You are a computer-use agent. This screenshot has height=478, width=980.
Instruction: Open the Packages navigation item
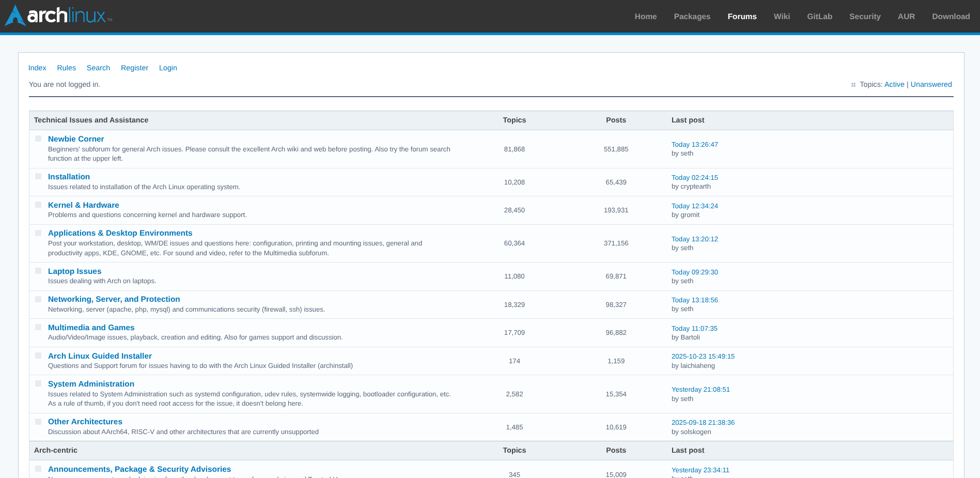(x=692, y=17)
